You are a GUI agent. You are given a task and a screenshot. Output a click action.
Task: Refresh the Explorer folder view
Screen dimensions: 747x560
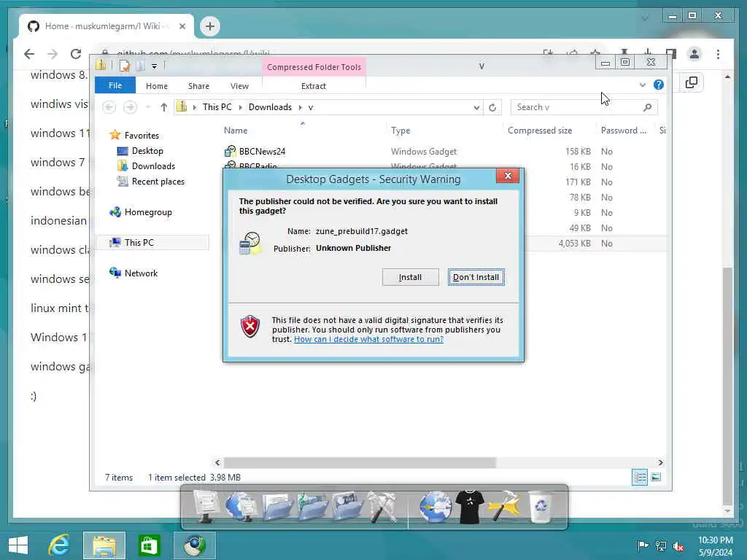492,108
